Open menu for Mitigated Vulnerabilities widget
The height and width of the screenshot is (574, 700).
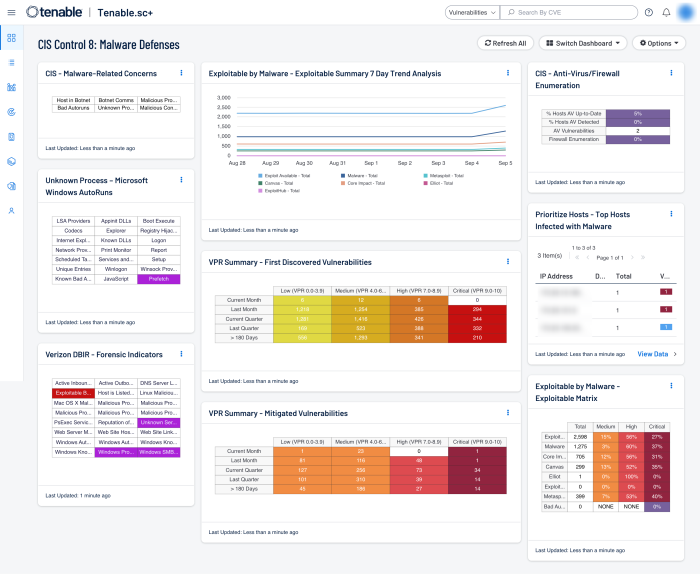[508, 413]
